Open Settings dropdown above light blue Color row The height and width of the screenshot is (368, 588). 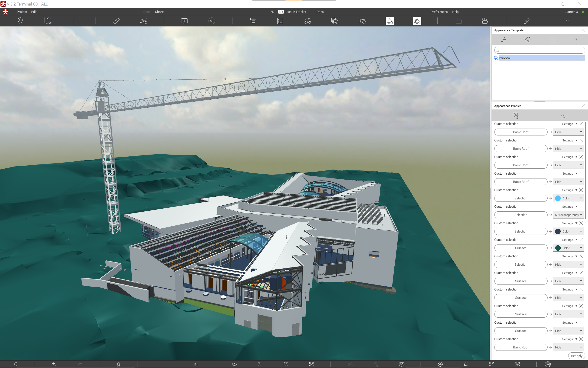570,190
